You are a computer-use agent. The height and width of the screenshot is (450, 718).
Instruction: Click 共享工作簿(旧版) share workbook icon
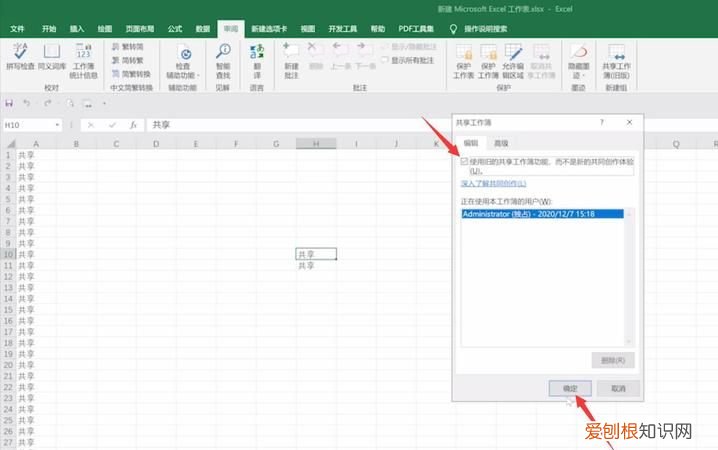tap(616, 61)
